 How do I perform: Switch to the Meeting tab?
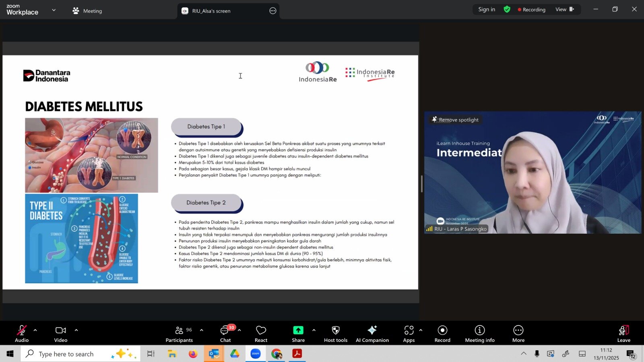tap(87, 11)
